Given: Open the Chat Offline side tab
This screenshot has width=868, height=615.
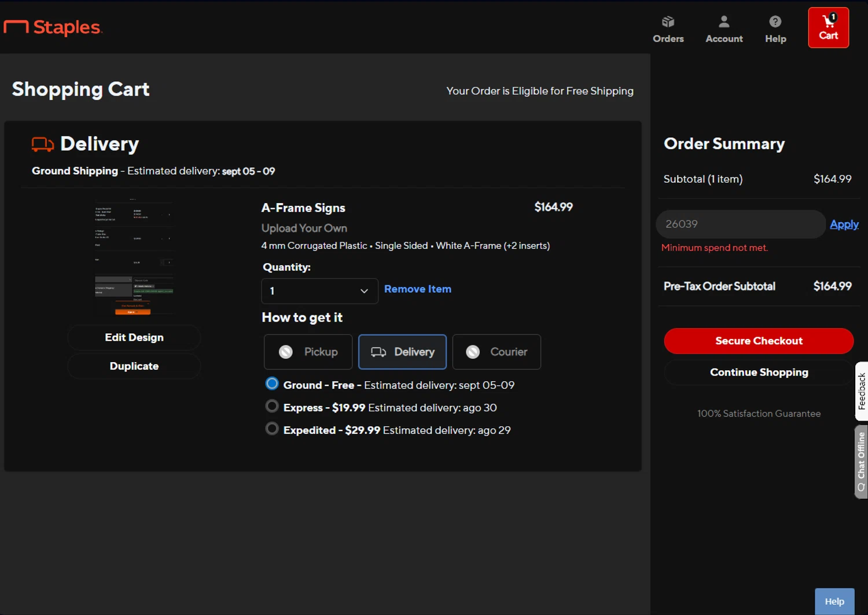Looking at the screenshot, I should [x=861, y=462].
